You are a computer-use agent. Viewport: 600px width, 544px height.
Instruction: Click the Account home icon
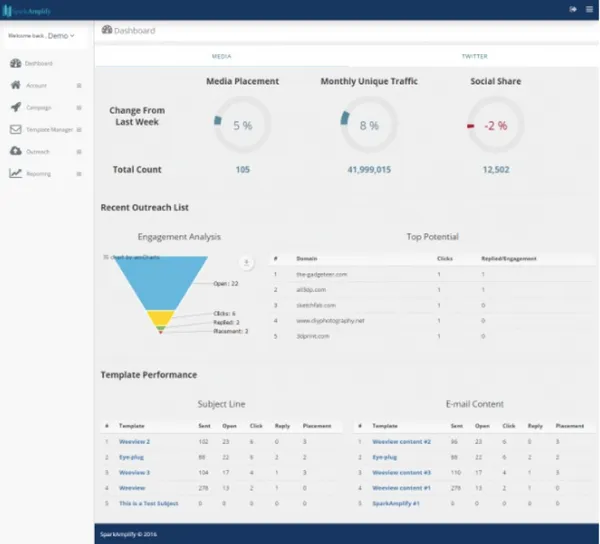coord(16,85)
